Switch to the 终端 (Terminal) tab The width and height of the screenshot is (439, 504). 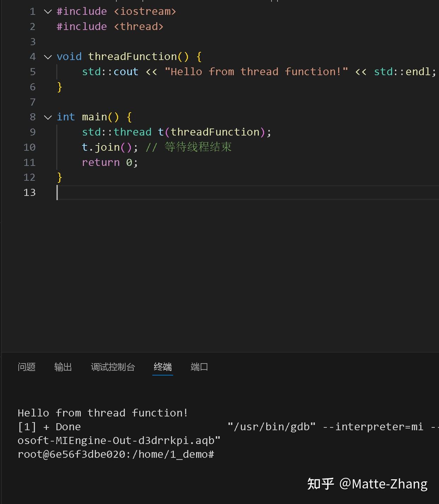point(163,367)
